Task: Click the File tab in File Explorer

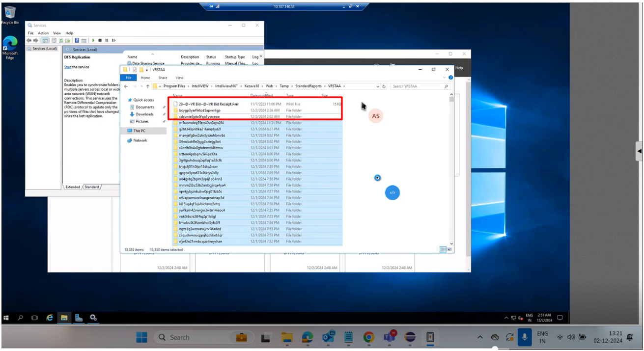Action: point(129,78)
